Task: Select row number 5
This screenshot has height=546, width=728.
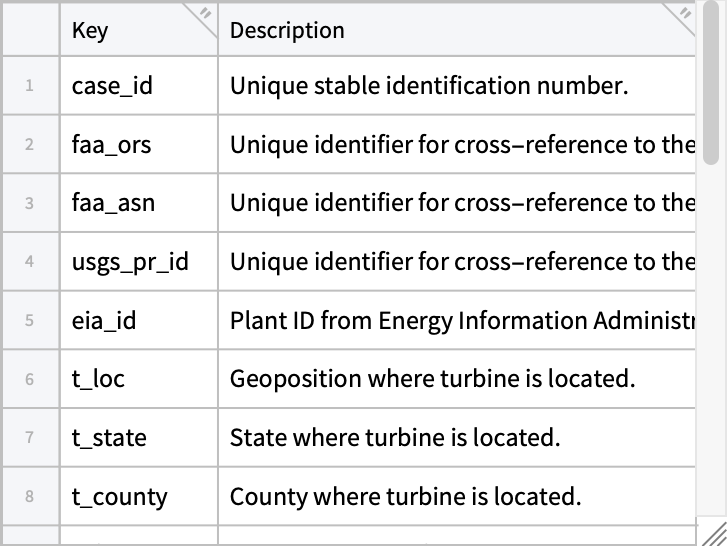Action: click(x=30, y=321)
